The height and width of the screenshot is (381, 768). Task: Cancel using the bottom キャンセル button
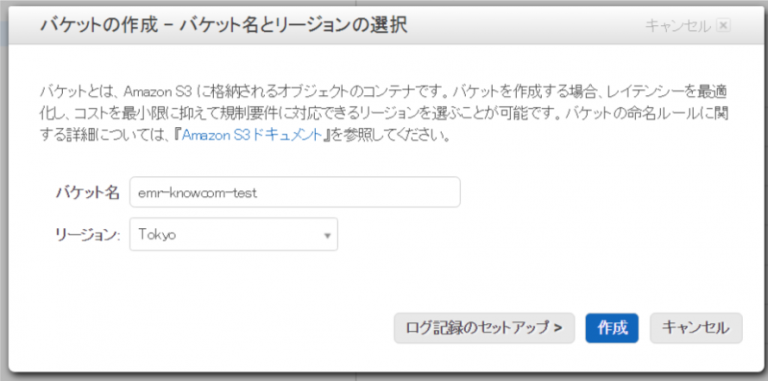point(696,328)
